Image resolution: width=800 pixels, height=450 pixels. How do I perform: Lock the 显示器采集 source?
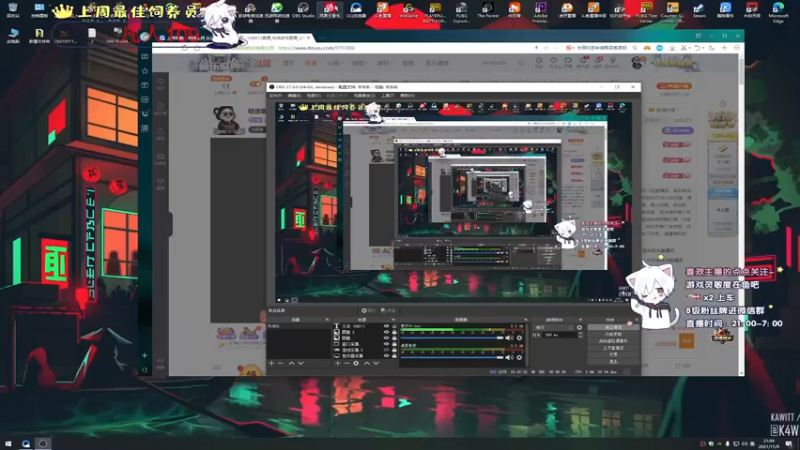[x=394, y=356]
